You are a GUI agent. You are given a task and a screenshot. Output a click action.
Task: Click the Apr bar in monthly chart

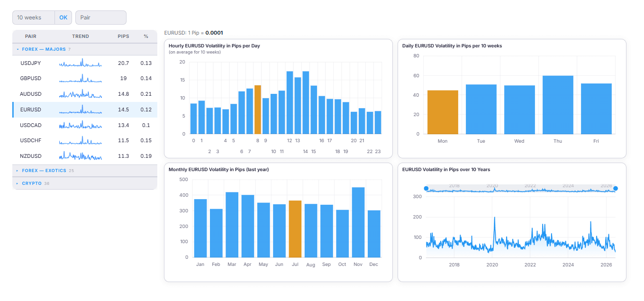point(248,226)
